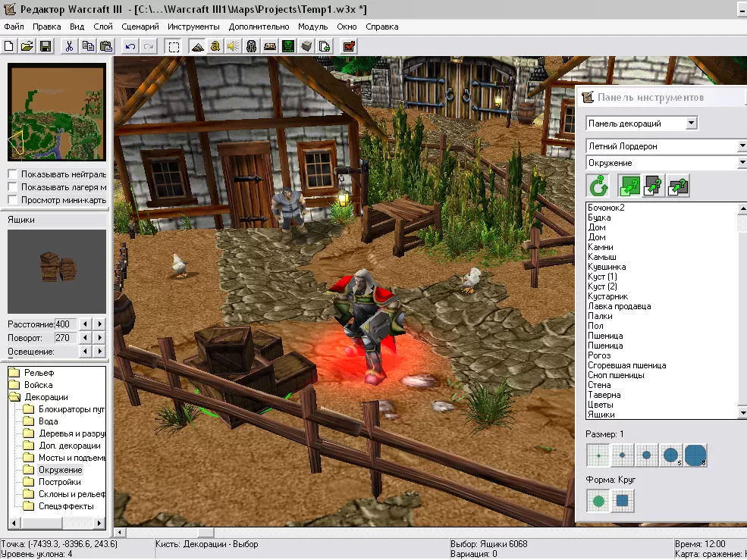Open the Инструменты menu
This screenshot has width=747, height=560.
[193, 27]
